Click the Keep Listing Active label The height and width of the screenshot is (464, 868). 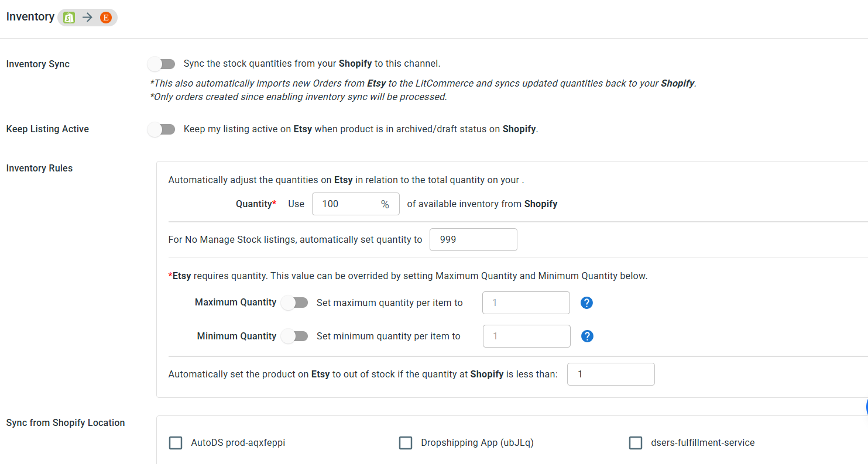(47, 129)
